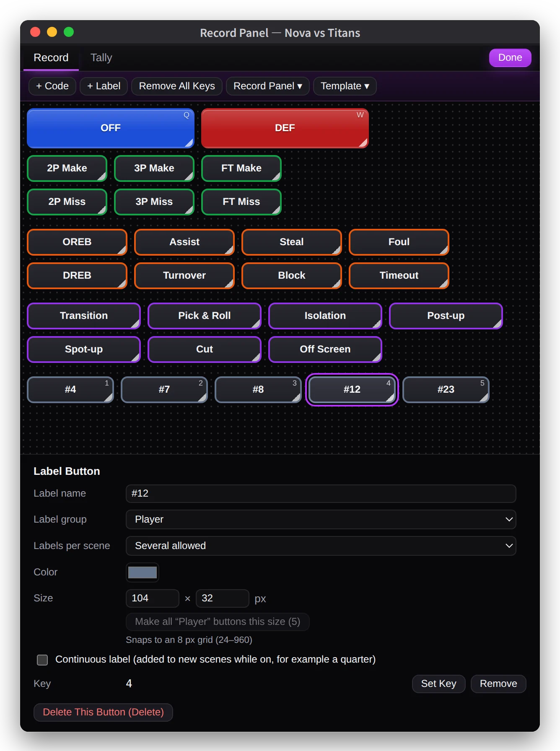Select player button #7
The height and width of the screenshot is (751, 560).
(x=164, y=390)
